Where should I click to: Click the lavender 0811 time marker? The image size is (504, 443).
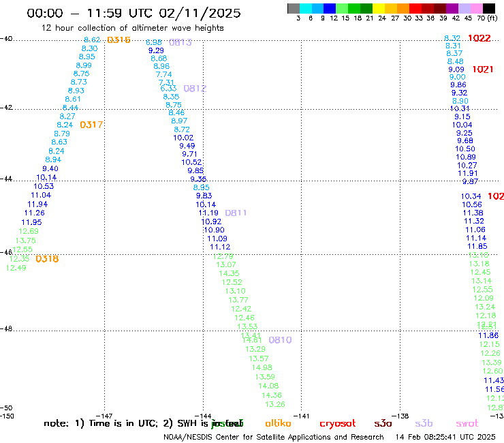point(236,213)
